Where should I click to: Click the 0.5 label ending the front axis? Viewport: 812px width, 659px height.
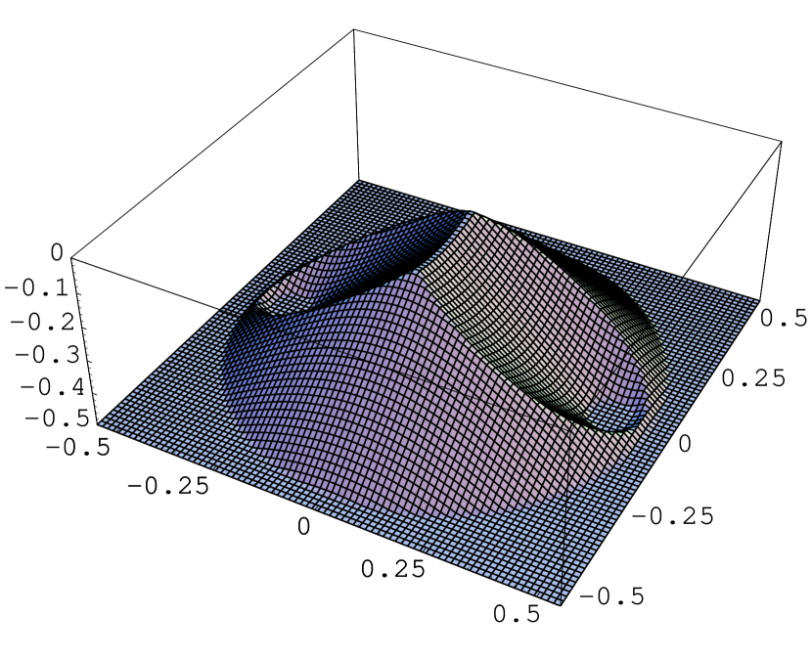tap(517, 614)
